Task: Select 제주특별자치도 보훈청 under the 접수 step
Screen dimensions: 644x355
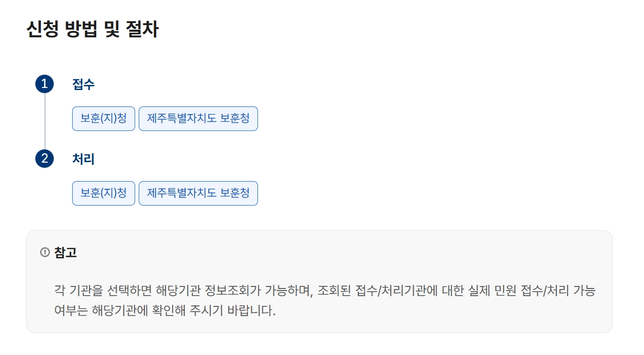Action: [x=198, y=118]
